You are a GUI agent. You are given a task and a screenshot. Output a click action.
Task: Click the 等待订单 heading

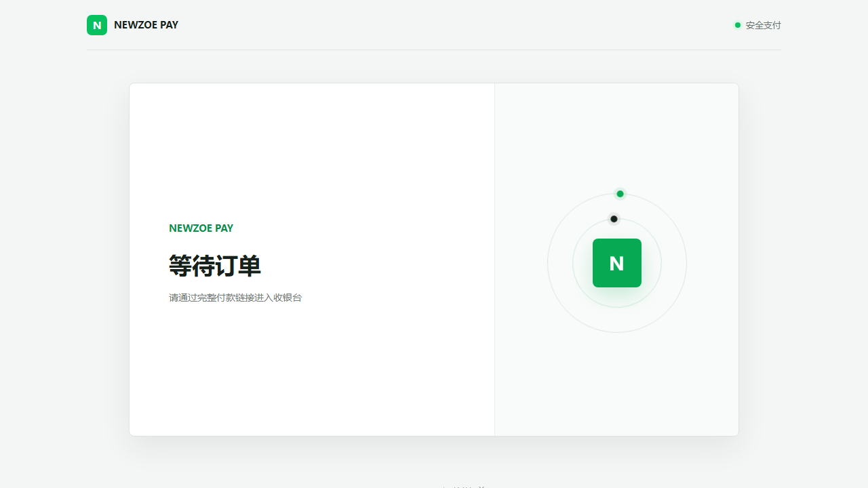[x=215, y=266]
